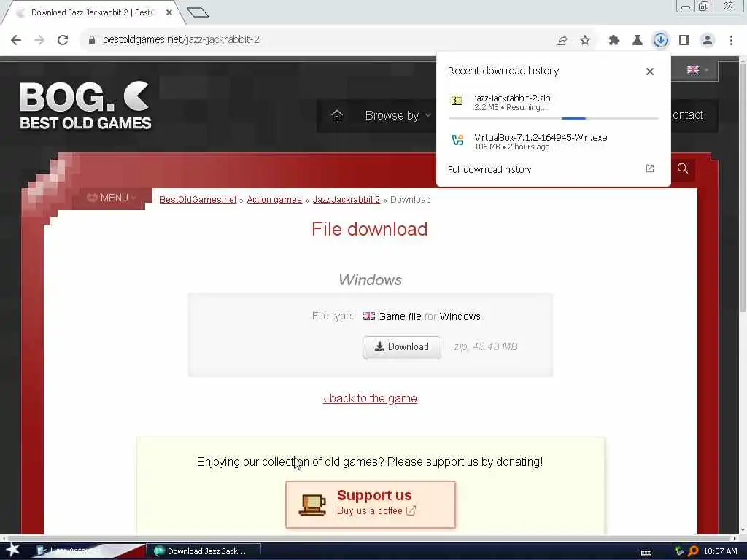Click the orange search tray icon
Viewport: 747px width, 560px height.
coord(693,551)
